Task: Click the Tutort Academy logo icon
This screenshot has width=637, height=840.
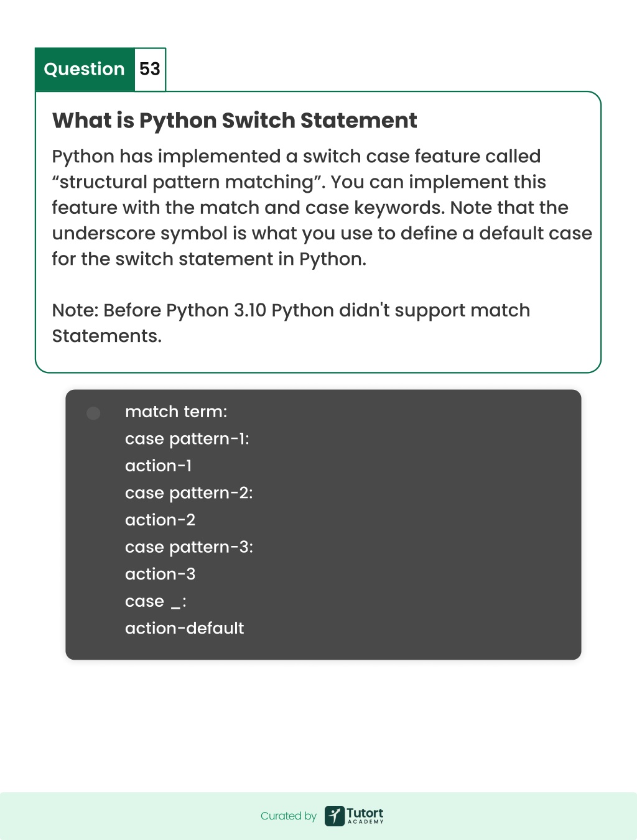Action: click(x=335, y=816)
